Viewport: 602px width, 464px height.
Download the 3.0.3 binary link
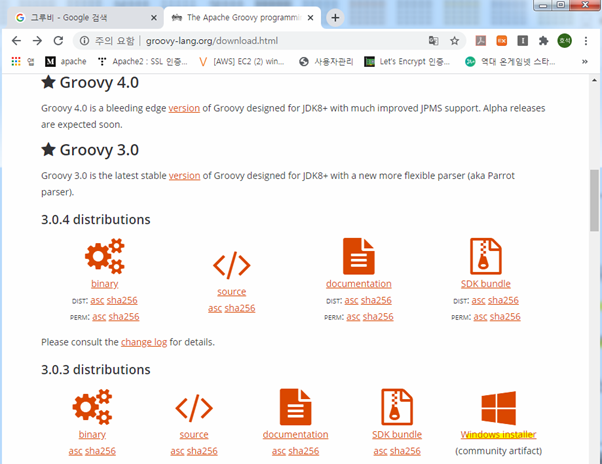(92, 434)
